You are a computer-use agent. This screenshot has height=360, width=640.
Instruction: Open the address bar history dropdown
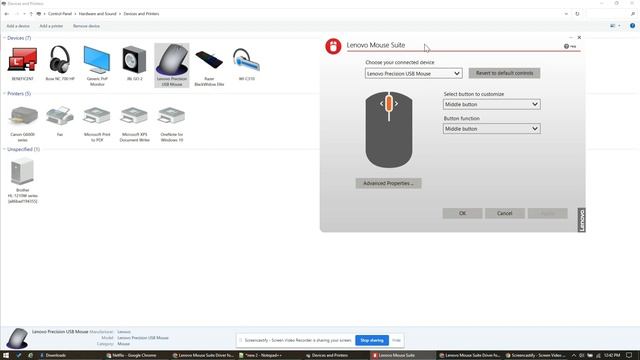click(x=566, y=14)
